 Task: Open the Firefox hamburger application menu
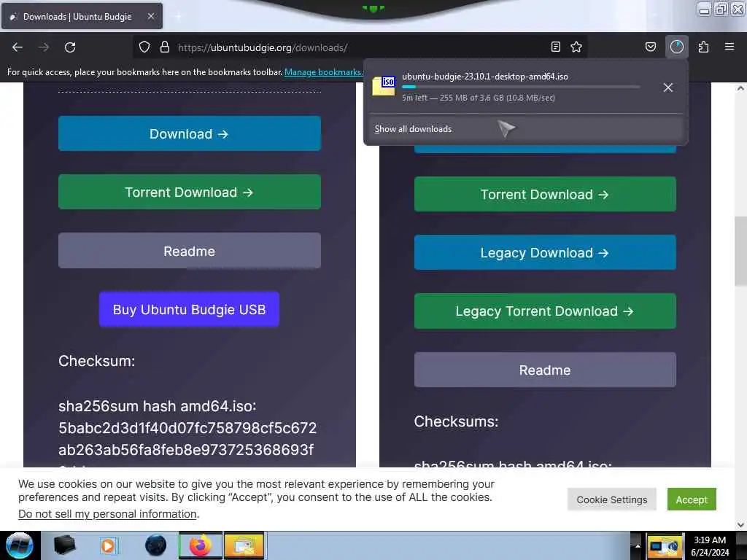point(729,47)
